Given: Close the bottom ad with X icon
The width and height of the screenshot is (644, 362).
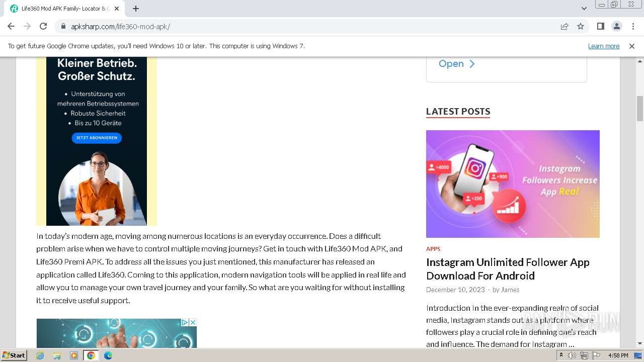Looking at the screenshot, I should [x=193, y=322].
